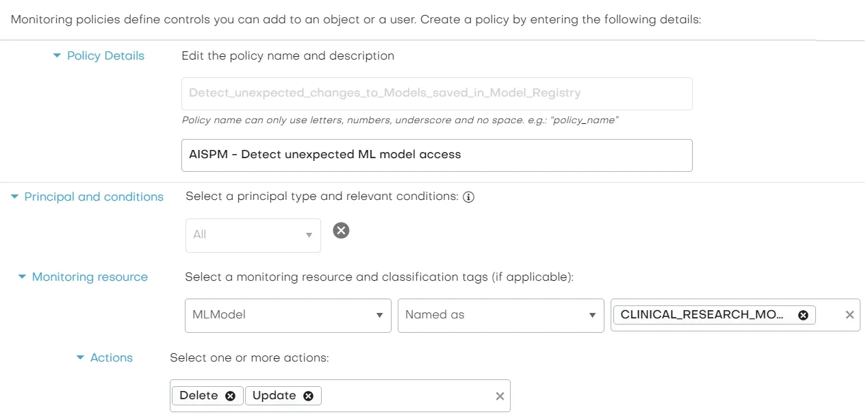The image size is (868, 417).
Task: Collapse the Principal and conditions section
Action: [15, 197]
